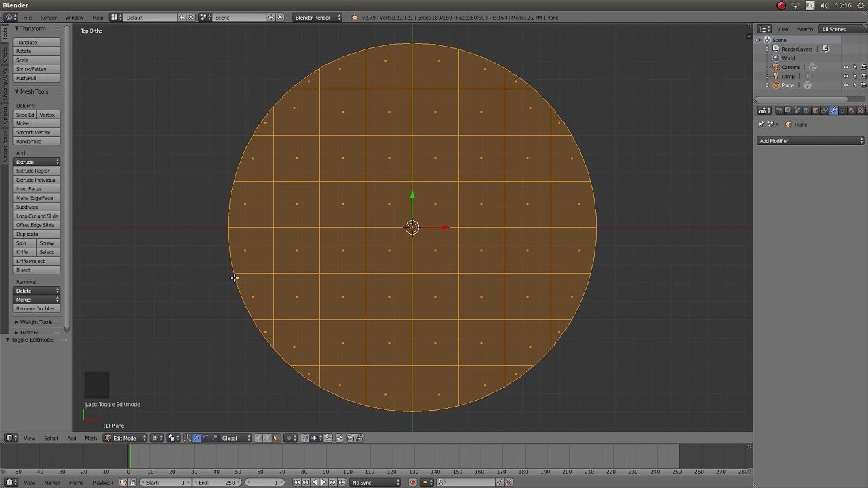Select edge selection mode icon

tap(267, 438)
